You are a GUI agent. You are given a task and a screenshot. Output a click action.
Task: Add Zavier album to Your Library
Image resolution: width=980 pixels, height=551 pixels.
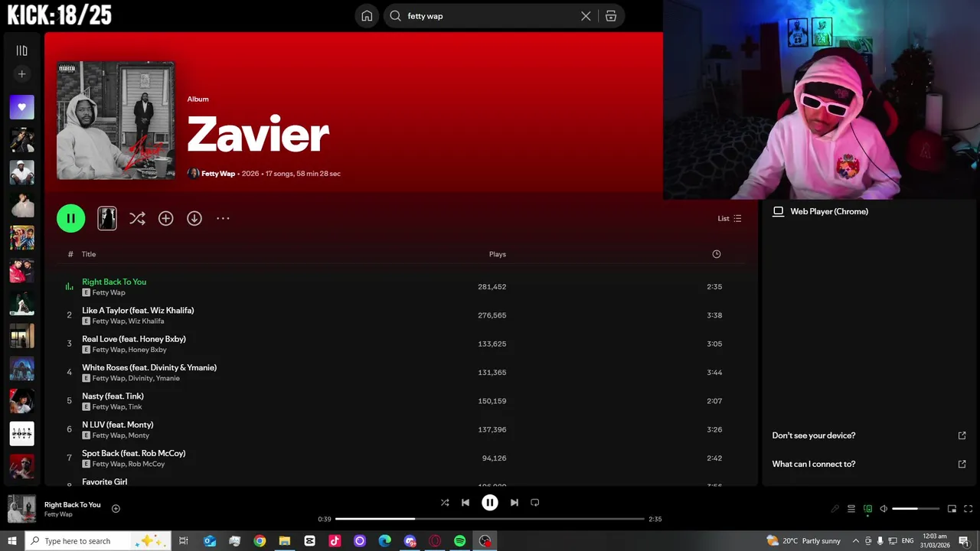[165, 218]
